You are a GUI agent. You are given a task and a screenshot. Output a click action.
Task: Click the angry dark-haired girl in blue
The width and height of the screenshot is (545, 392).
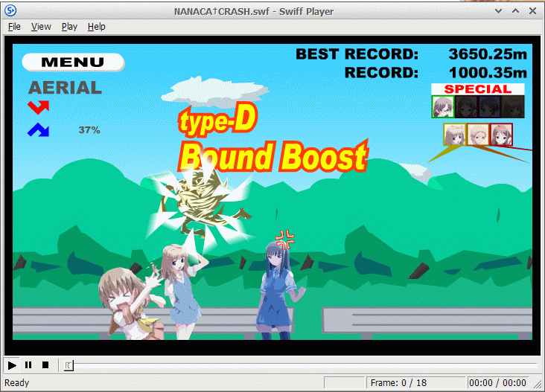click(x=278, y=291)
